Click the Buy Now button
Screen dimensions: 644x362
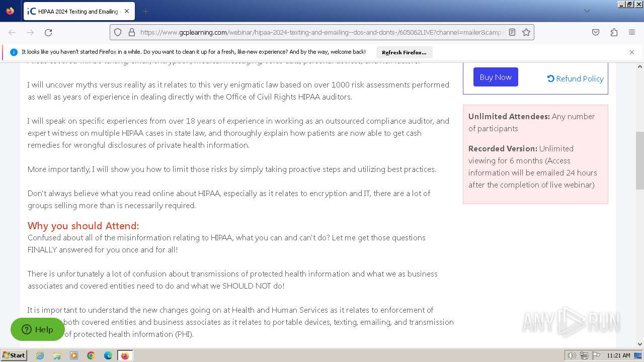pyautogui.click(x=496, y=77)
